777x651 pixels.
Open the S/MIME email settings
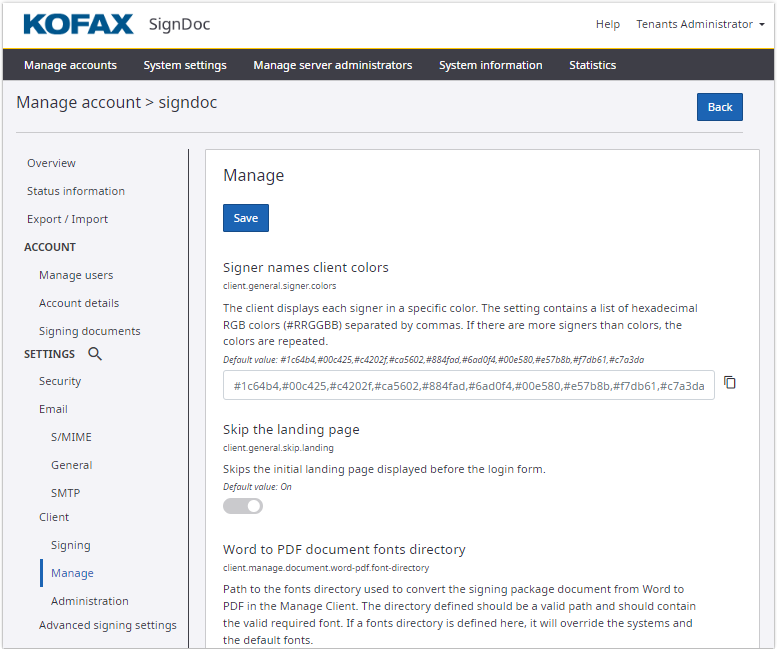point(71,437)
